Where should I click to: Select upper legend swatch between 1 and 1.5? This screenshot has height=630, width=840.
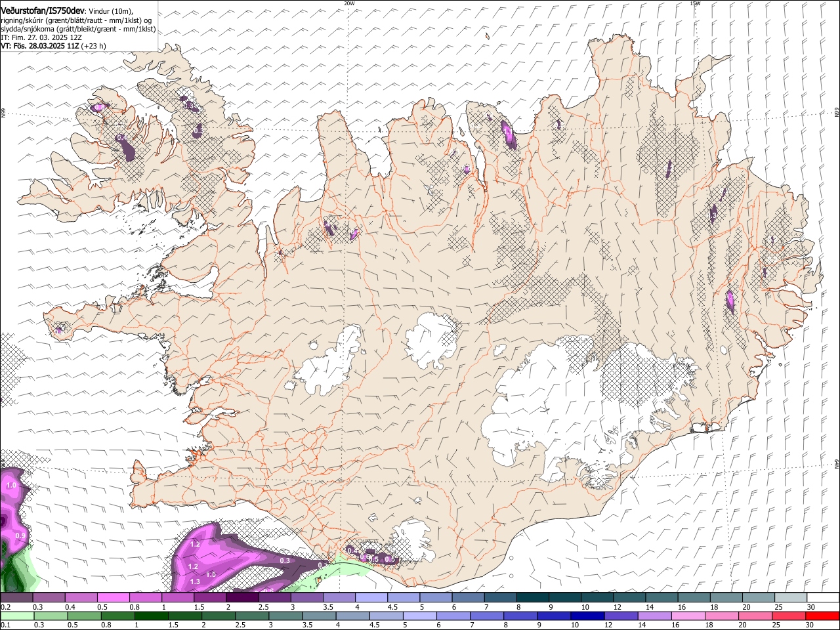178,597
